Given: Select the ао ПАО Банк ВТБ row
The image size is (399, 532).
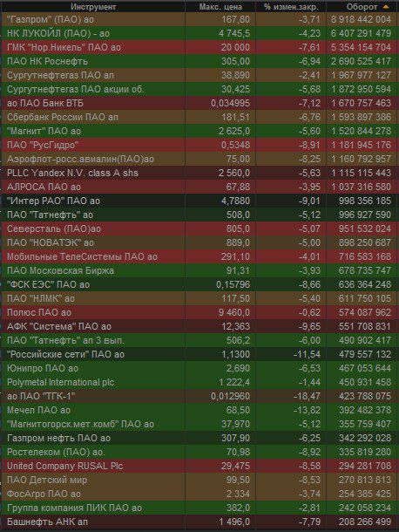Looking at the screenshot, I should (199, 103).
